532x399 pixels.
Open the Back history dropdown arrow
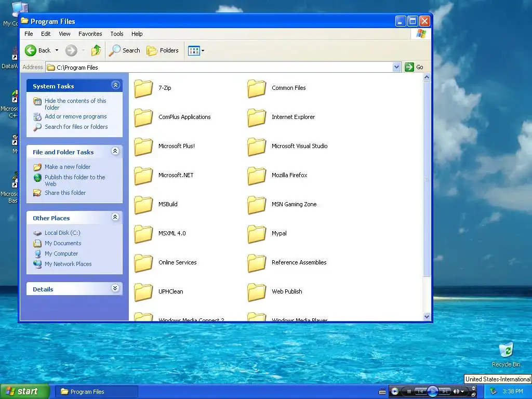57,50
